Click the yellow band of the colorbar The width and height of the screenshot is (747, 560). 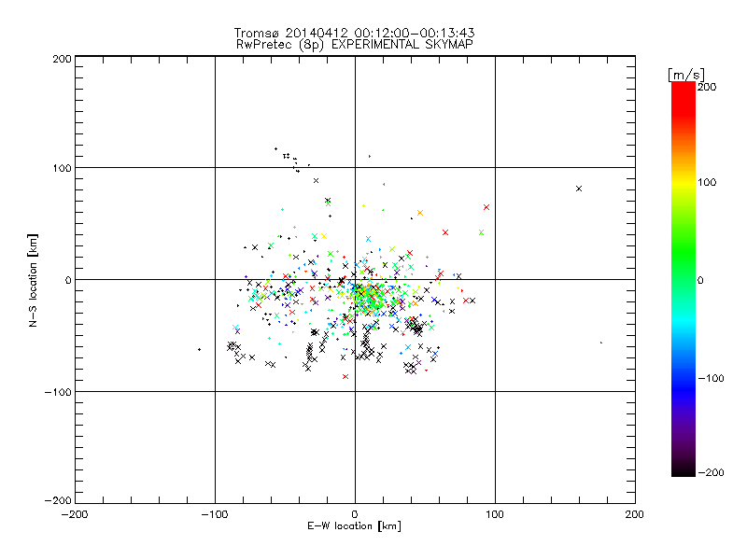[684, 182]
